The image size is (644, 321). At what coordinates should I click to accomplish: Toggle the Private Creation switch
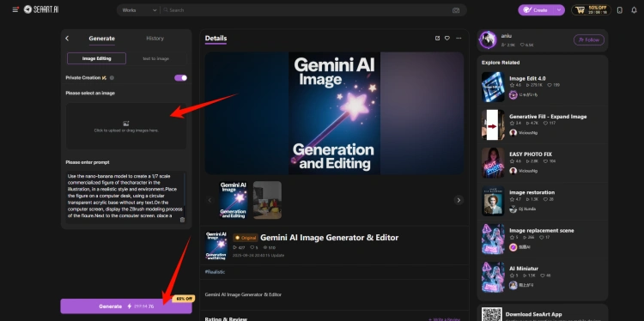pyautogui.click(x=180, y=77)
